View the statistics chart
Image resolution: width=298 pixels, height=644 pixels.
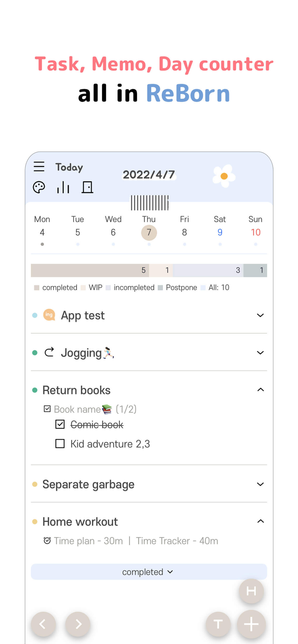tap(63, 187)
